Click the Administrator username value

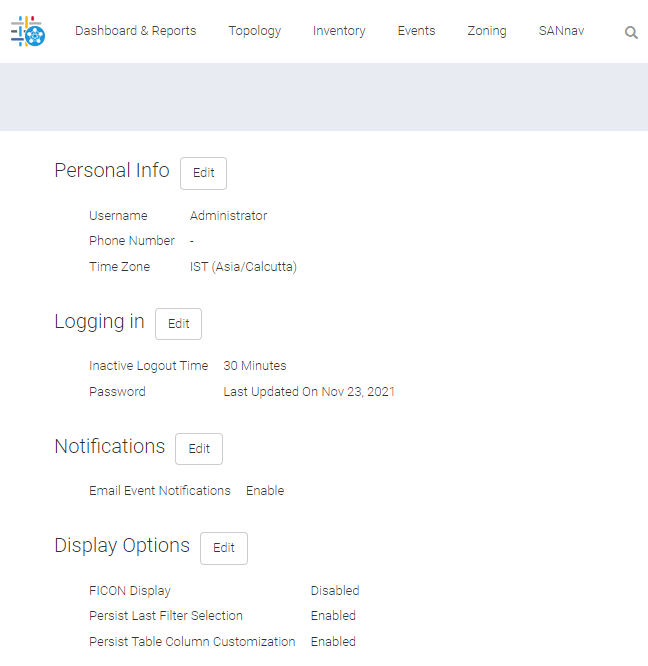pos(228,216)
